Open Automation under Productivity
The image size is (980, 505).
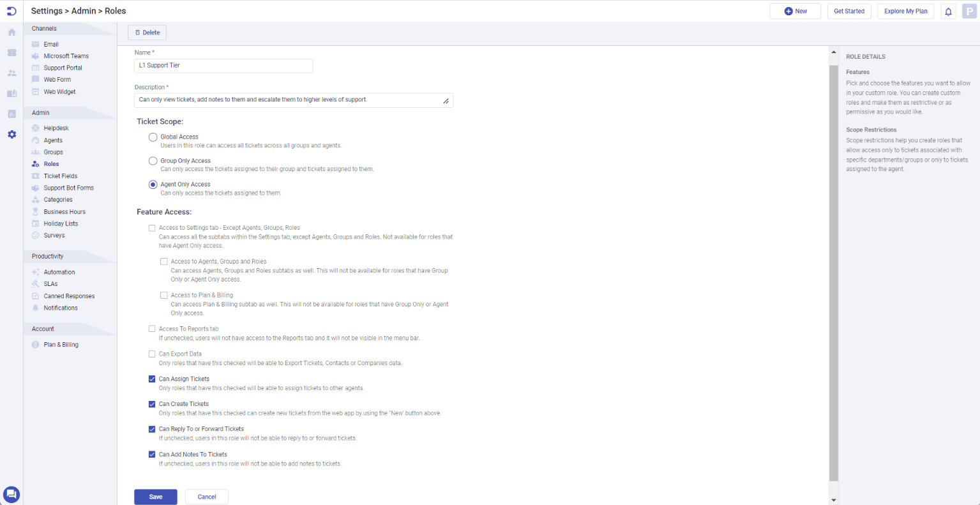click(59, 272)
